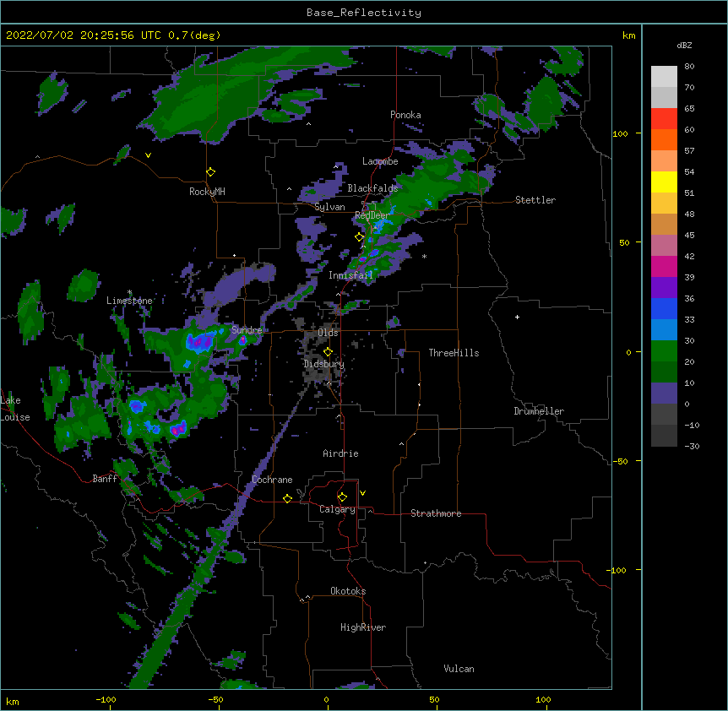Click the red 60-65 dBZ legend swatch

click(664, 118)
